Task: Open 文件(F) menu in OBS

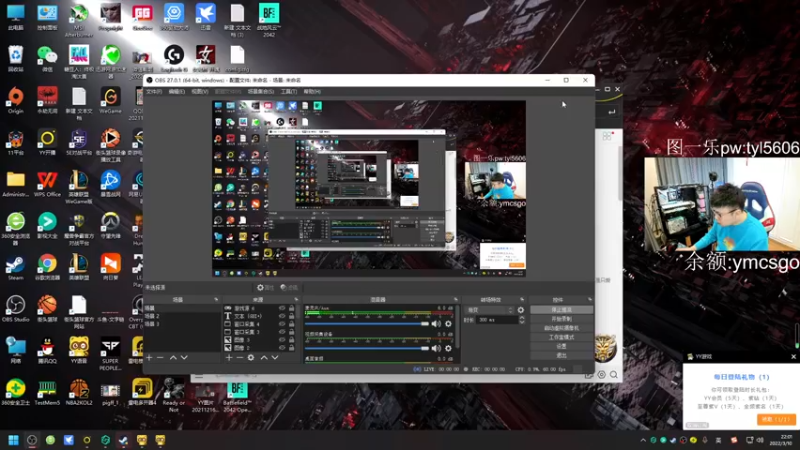Action: (154, 91)
